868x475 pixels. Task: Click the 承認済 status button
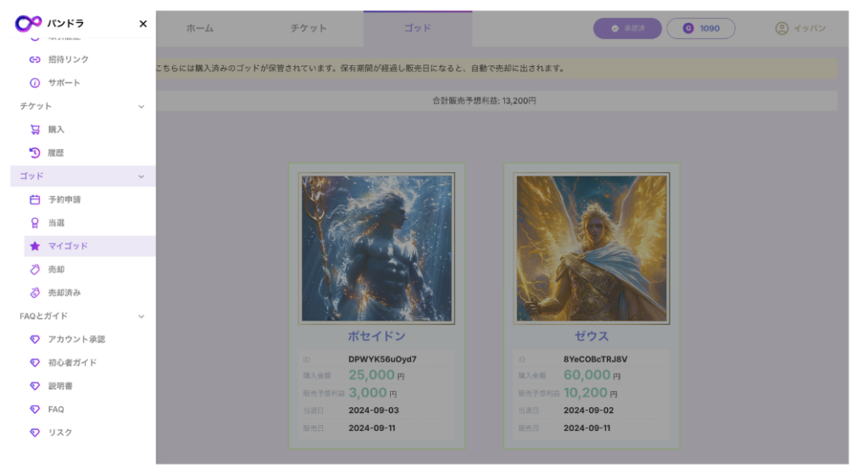(x=627, y=28)
